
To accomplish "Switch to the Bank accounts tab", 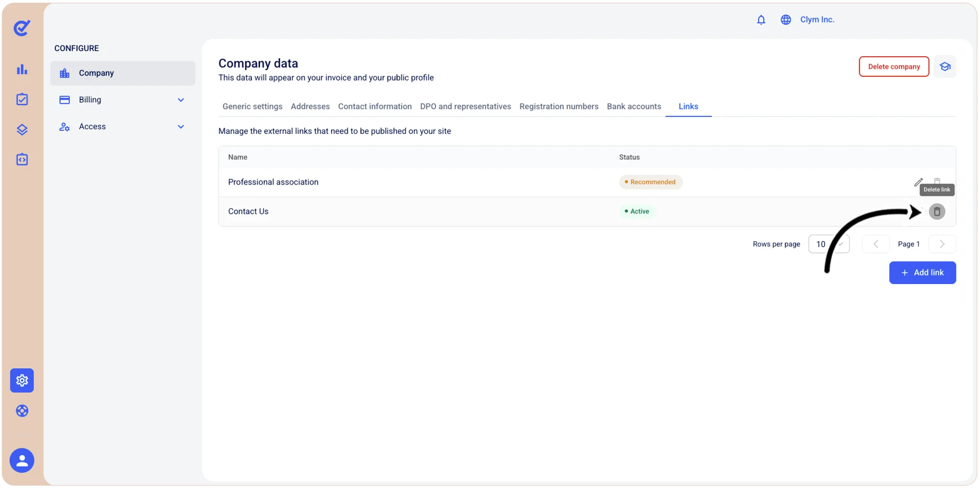I will tap(634, 106).
